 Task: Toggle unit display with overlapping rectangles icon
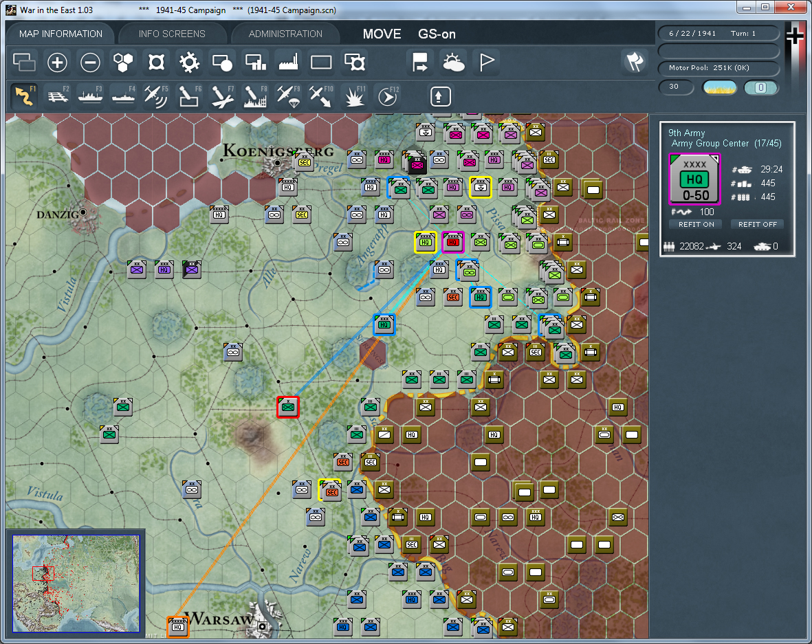click(24, 63)
